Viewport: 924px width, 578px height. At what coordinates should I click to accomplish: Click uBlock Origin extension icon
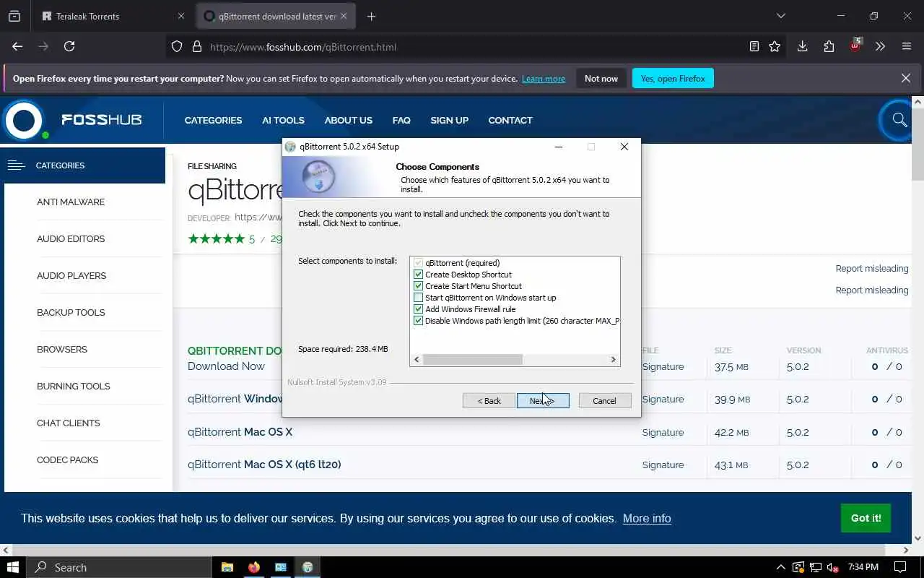point(855,46)
